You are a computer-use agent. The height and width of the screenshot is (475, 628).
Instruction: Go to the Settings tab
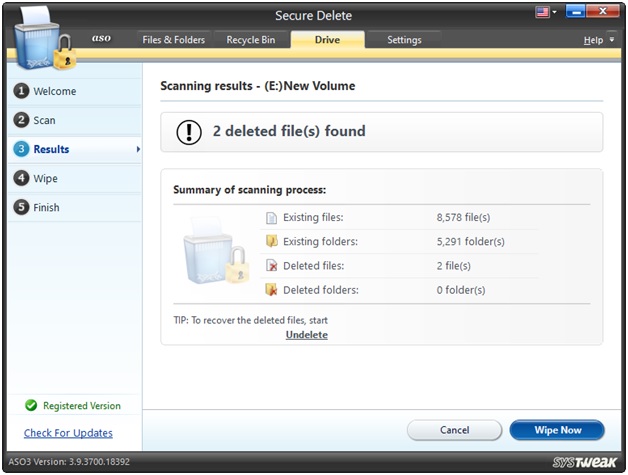(x=404, y=40)
